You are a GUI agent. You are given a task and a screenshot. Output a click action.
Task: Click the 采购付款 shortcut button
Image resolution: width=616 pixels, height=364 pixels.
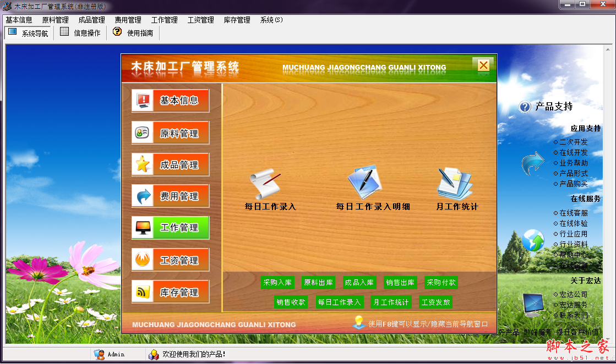pos(441,283)
